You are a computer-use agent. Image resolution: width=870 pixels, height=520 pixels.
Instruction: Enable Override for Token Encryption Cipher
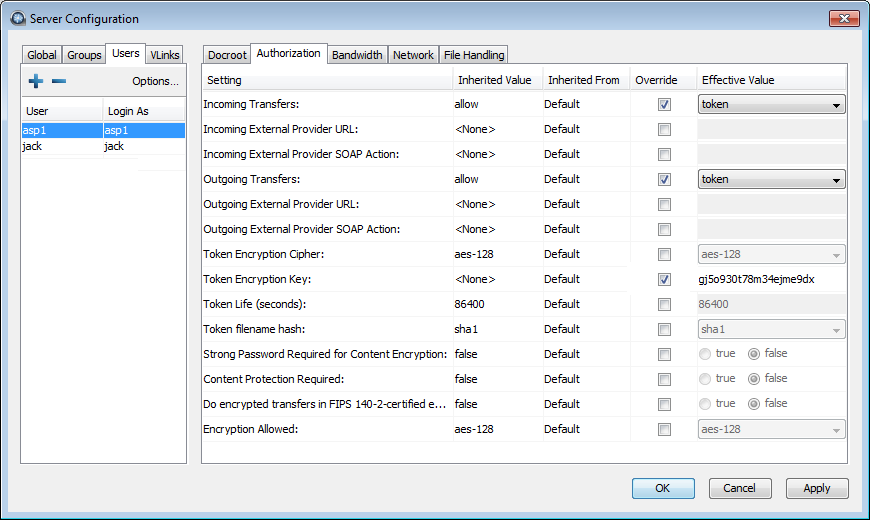664,254
